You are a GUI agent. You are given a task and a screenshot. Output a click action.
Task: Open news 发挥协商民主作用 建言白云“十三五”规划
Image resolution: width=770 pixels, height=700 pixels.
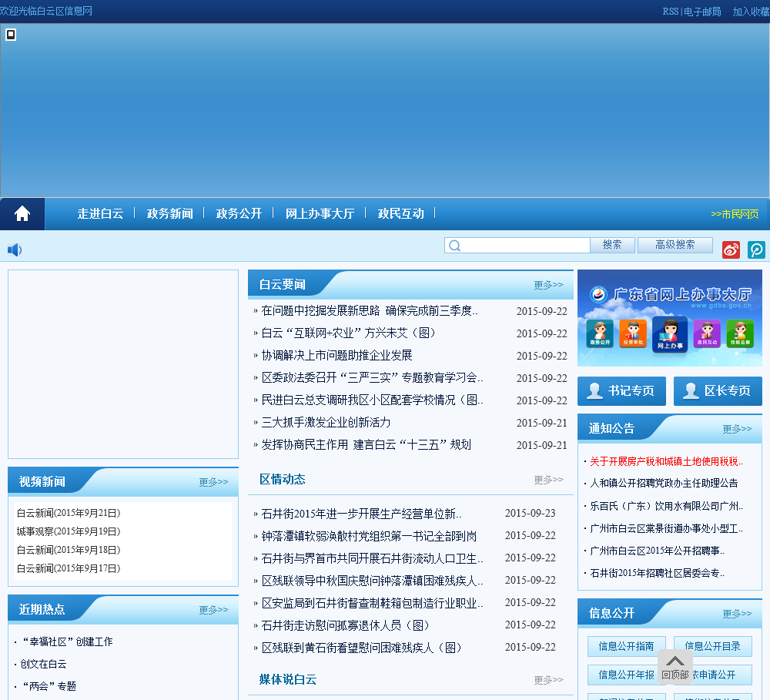pyautogui.click(x=367, y=444)
